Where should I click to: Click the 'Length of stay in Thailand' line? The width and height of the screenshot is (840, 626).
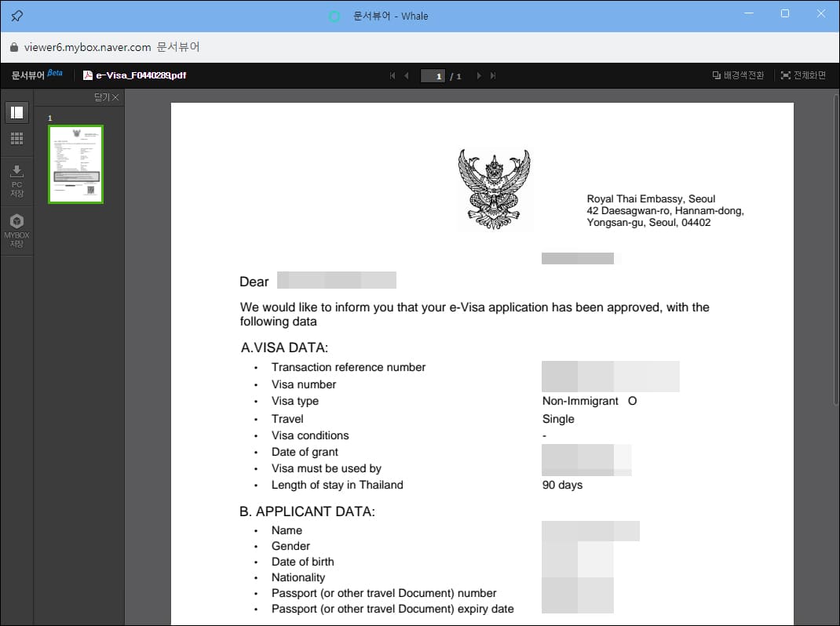[337, 485]
